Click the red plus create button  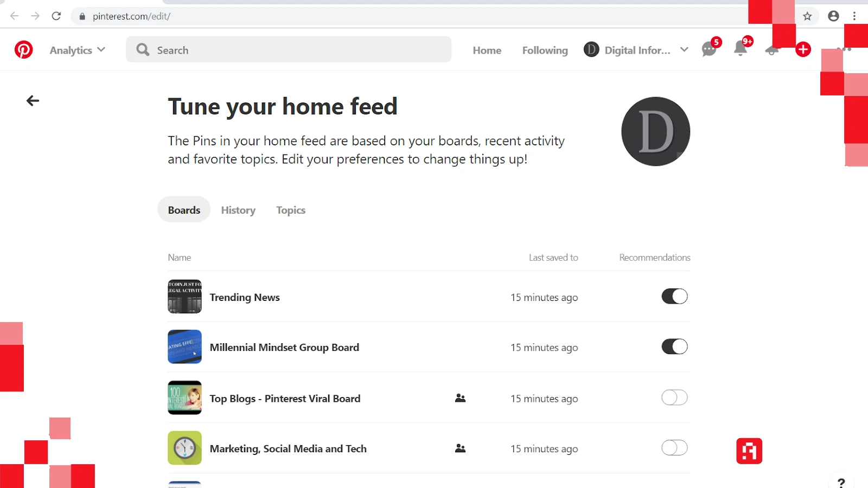[803, 50]
